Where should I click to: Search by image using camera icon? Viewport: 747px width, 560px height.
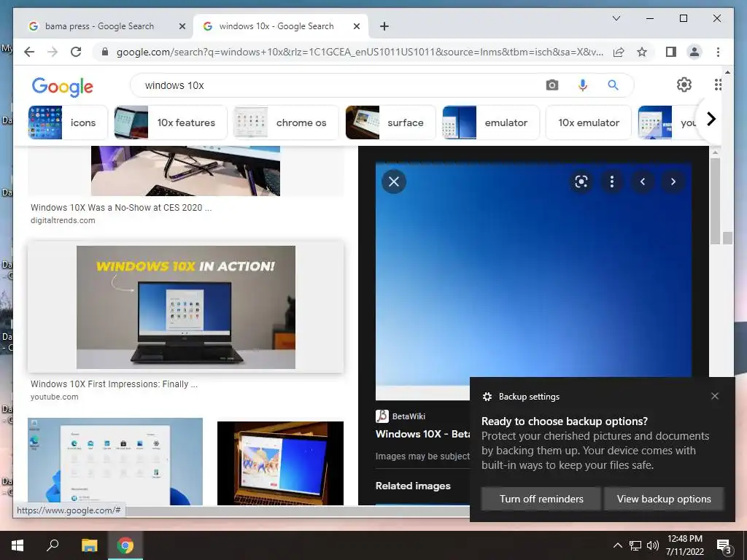pyautogui.click(x=551, y=85)
